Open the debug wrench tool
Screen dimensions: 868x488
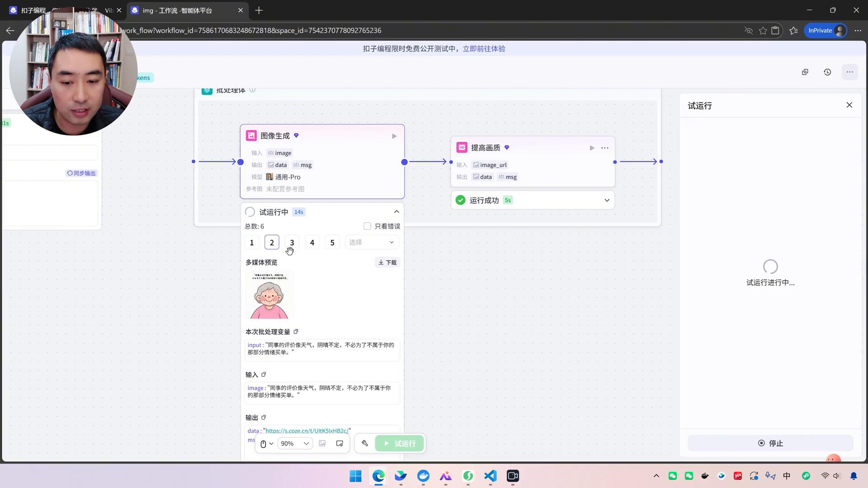[x=365, y=443]
